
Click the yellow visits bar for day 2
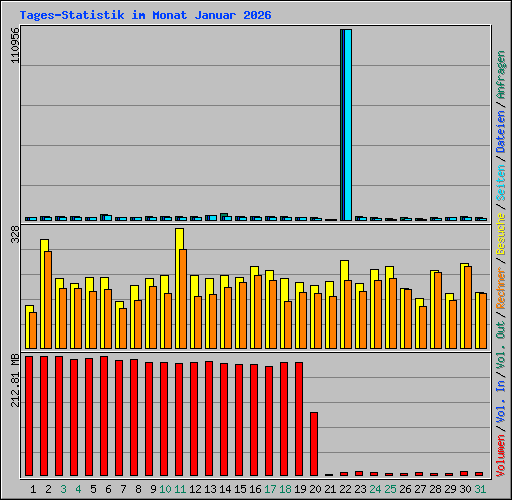[43, 293]
